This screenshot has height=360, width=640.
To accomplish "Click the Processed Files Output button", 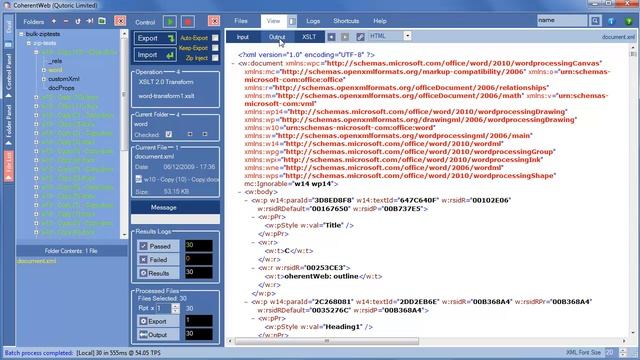I will pos(158,335).
